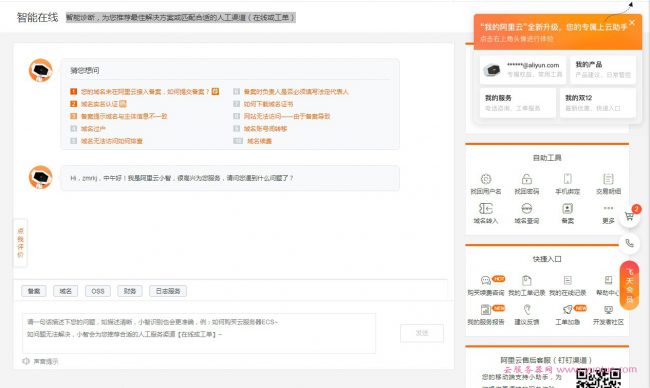The image size is (650, 388).
Task: Click the question message input box
Action: 199,333
